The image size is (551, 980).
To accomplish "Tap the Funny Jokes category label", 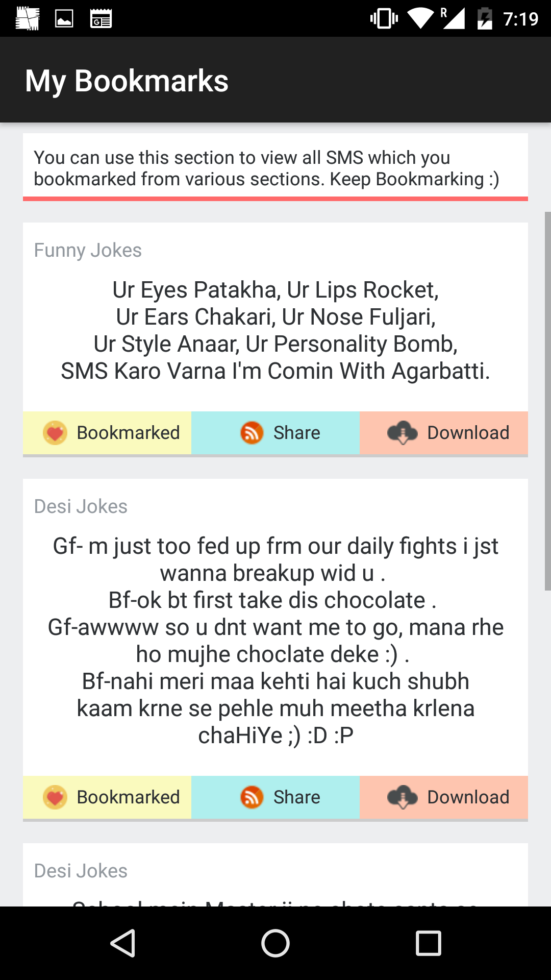I will click(x=88, y=251).
